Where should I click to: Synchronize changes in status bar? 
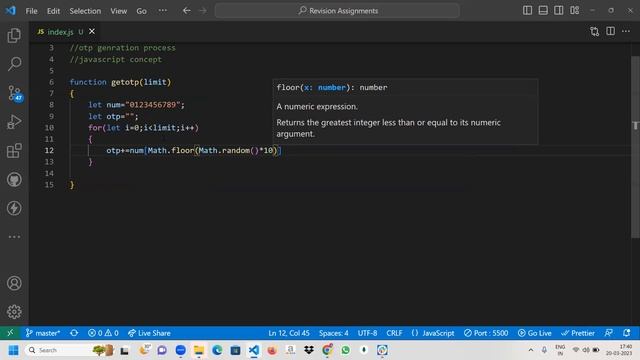point(74,333)
